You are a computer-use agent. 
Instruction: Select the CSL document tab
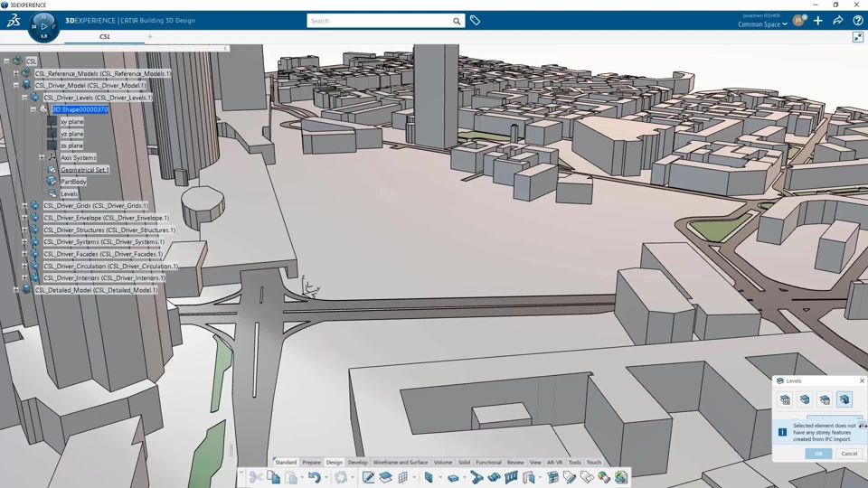click(x=105, y=36)
